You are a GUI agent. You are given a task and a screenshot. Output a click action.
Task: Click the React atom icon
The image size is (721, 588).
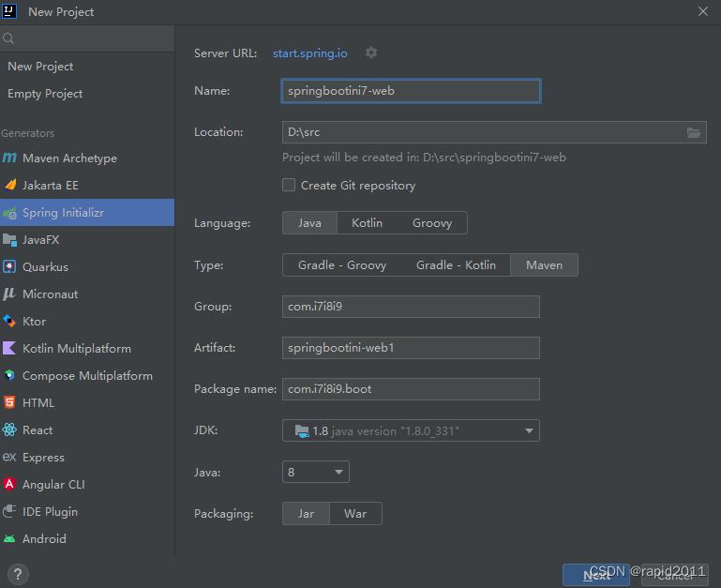tap(9, 430)
